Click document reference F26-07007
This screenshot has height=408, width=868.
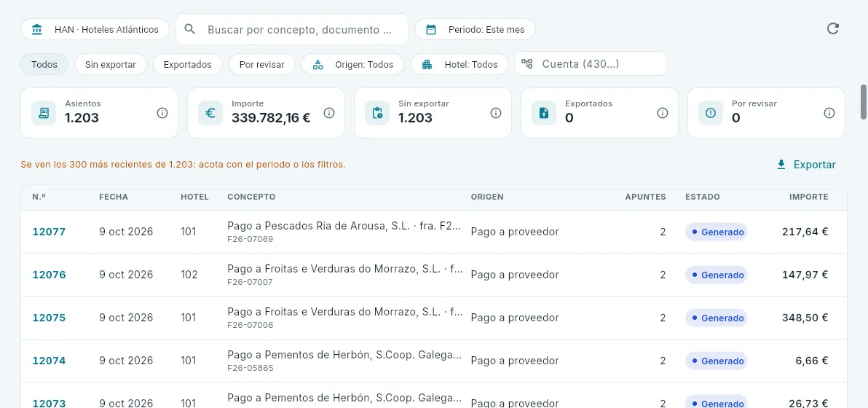click(250, 283)
